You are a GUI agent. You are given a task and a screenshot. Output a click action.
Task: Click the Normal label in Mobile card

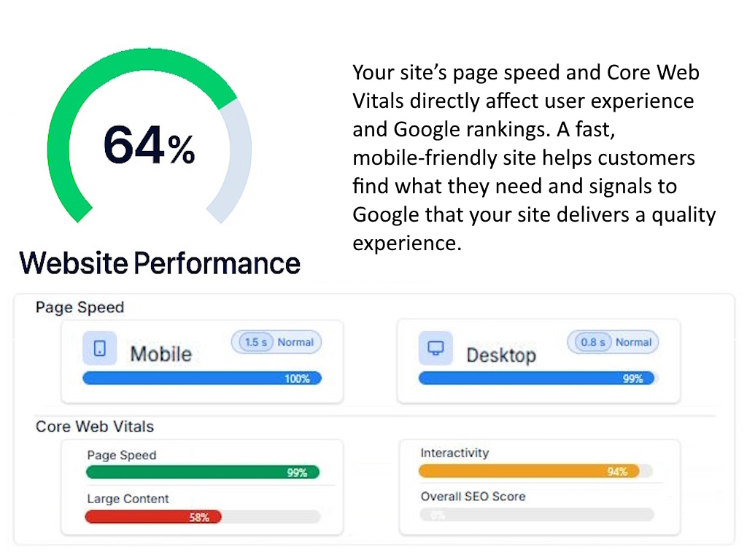(295, 343)
